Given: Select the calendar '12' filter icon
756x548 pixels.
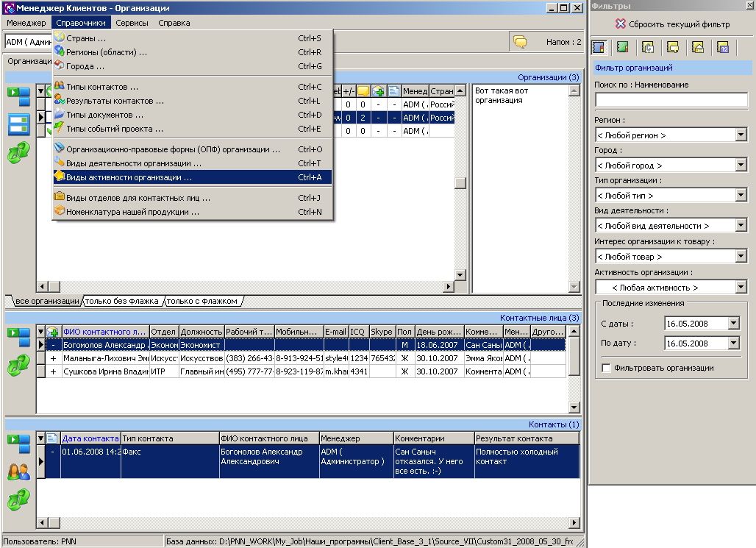Looking at the screenshot, I should [x=723, y=47].
